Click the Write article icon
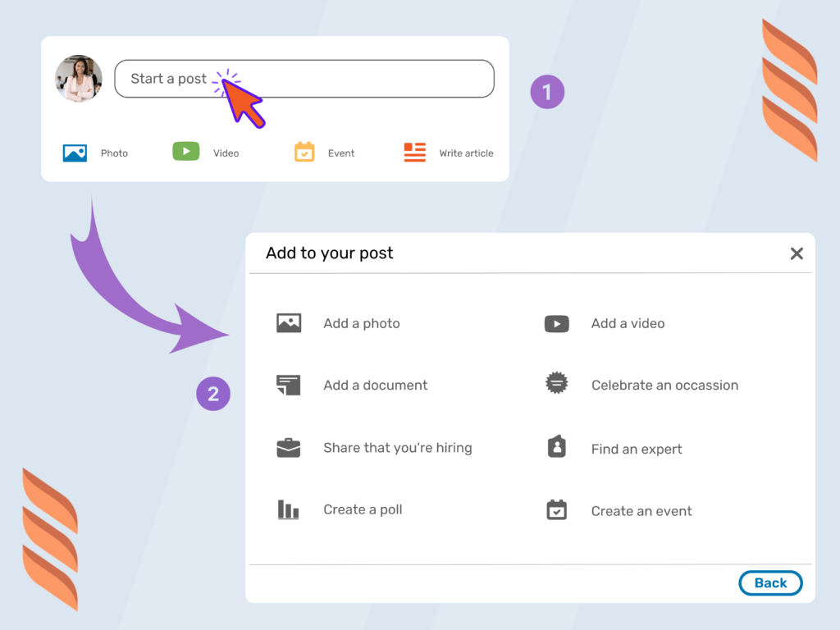 click(414, 152)
